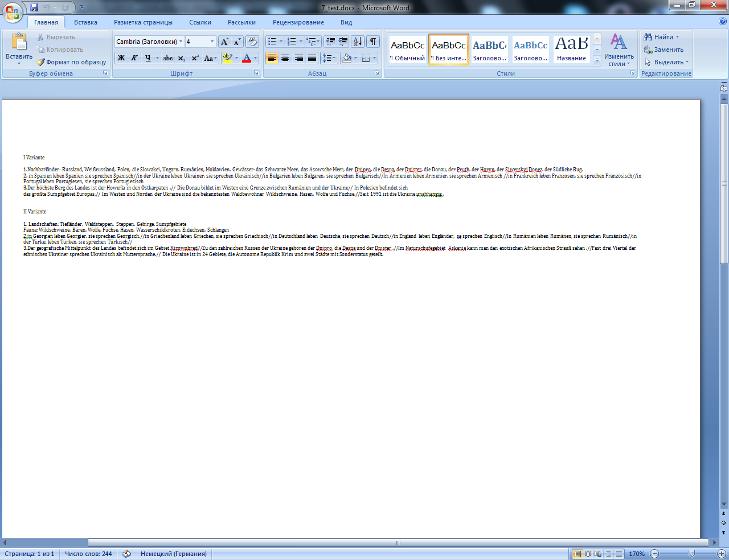729x560 pixels.
Task: Open line spacing dropdown
Action: coord(329,58)
